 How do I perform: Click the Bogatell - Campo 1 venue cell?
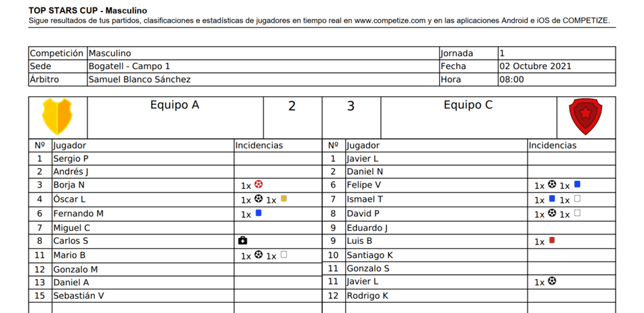click(129, 66)
